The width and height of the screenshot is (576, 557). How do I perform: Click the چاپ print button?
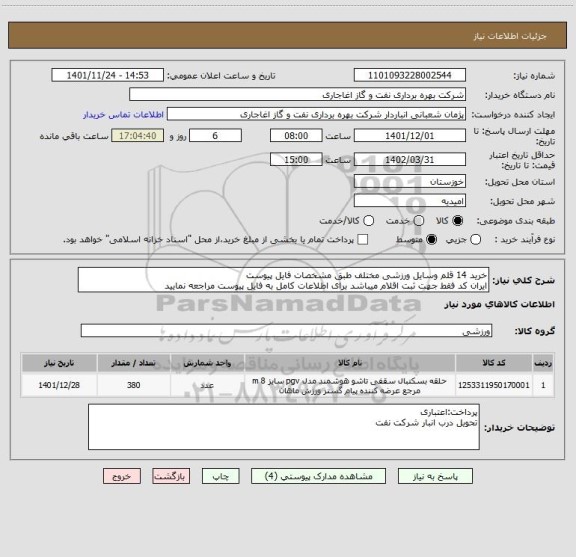click(220, 476)
